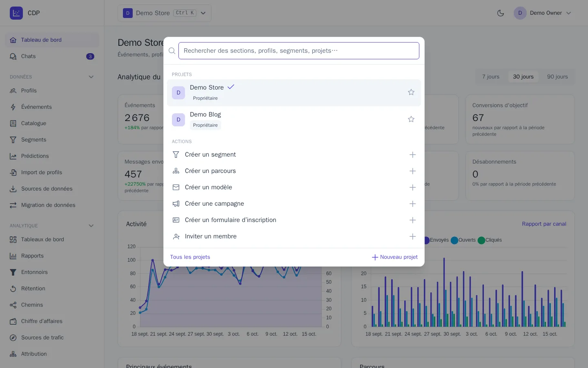Click the Chats bubble icon

(13, 56)
